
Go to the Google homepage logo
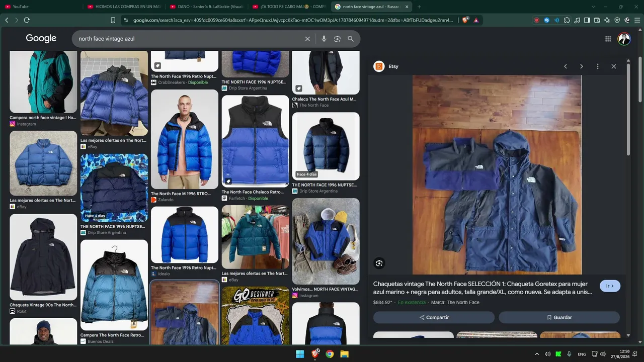click(x=41, y=38)
